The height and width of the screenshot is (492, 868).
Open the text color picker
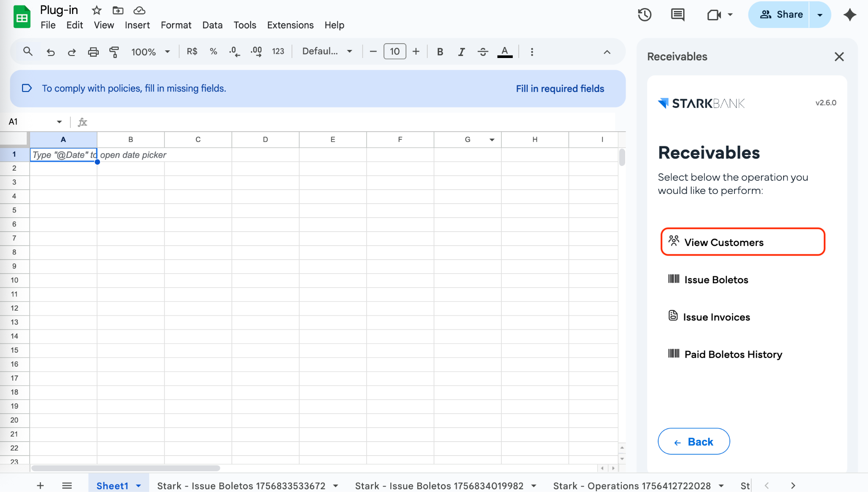504,52
